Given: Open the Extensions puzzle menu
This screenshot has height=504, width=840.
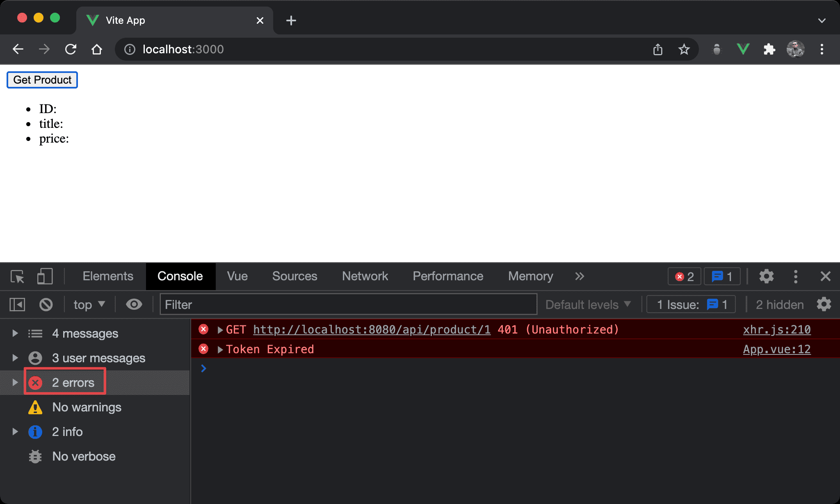Looking at the screenshot, I should pos(769,50).
